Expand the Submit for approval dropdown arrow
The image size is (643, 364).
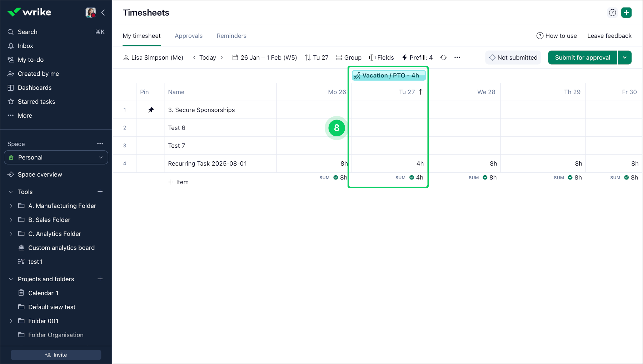(x=625, y=57)
